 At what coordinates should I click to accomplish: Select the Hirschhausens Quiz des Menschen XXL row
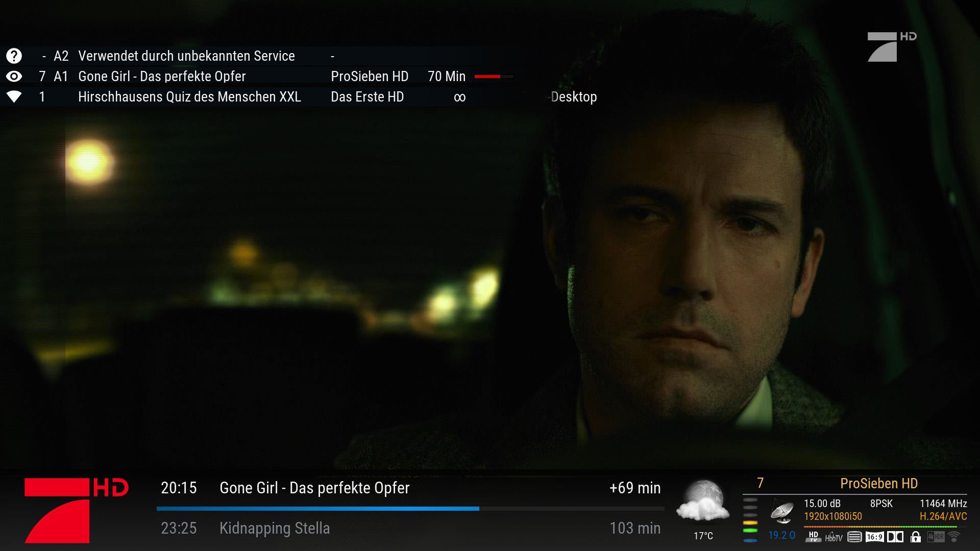pos(189,97)
